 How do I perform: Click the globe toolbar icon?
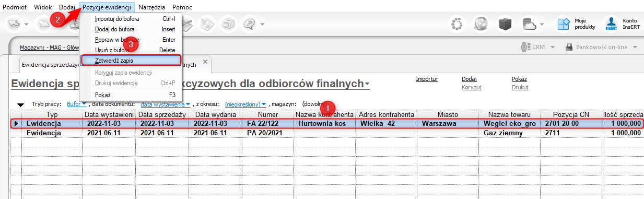point(481,24)
